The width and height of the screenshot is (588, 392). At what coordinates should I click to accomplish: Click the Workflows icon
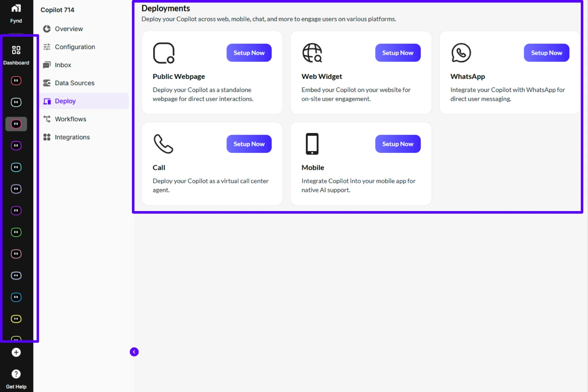47,119
